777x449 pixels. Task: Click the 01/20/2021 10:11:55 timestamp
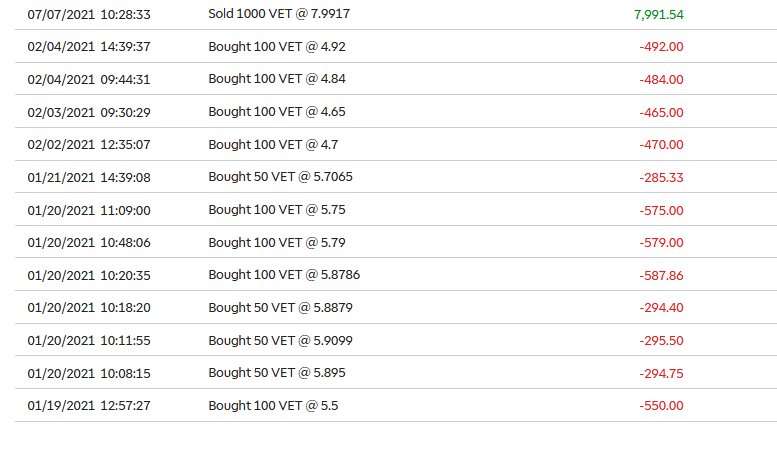coord(89,340)
